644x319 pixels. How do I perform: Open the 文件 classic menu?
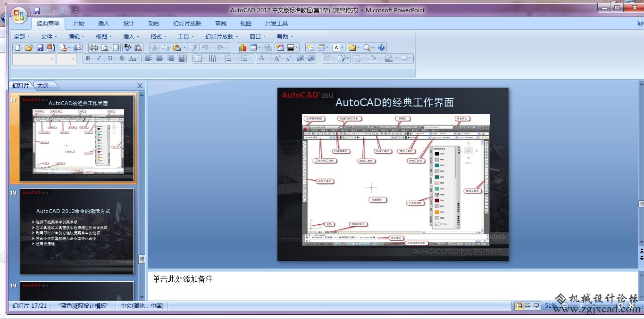click(x=49, y=36)
